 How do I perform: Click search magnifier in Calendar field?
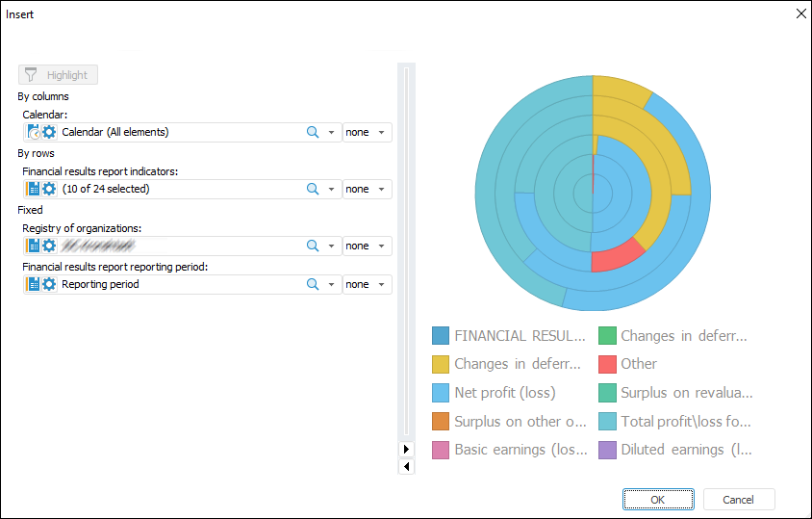313,132
